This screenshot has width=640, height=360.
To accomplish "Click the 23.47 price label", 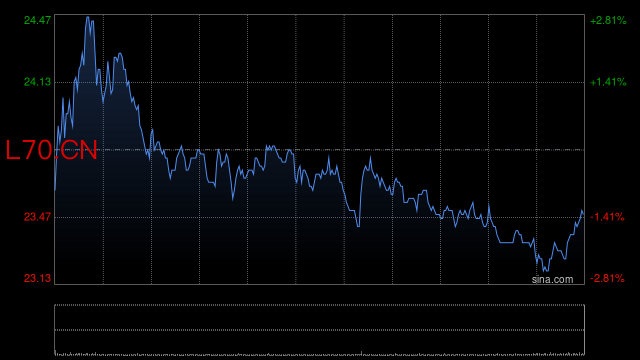I will coord(38,217).
